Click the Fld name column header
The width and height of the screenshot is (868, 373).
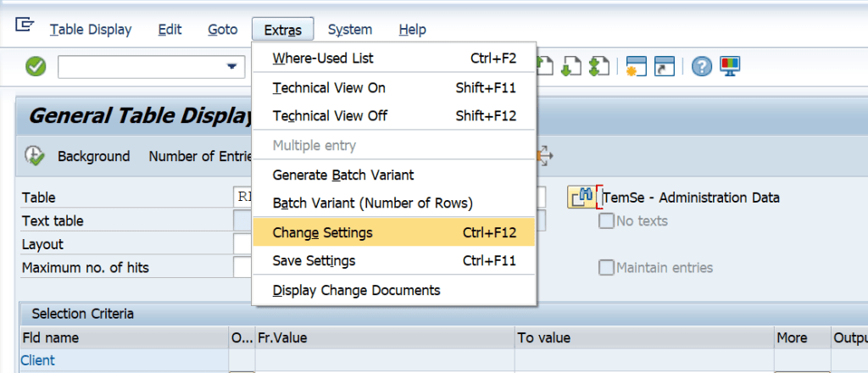pyautogui.click(x=125, y=337)
